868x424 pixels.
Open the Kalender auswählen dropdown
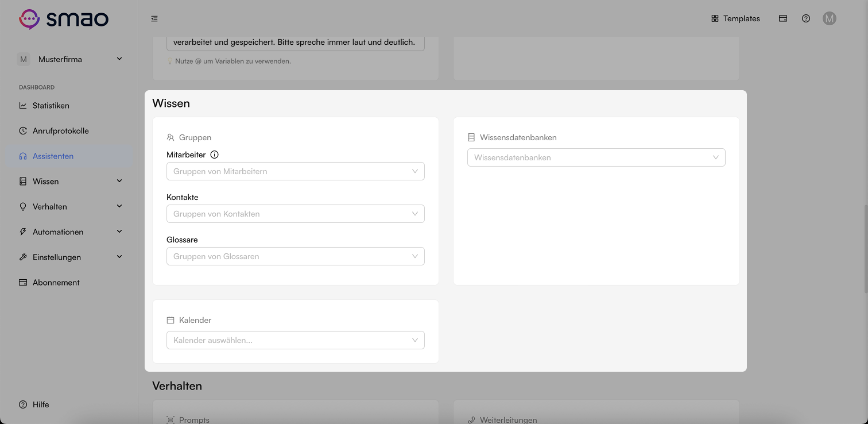pyautogui.click(x=296, y=340)
